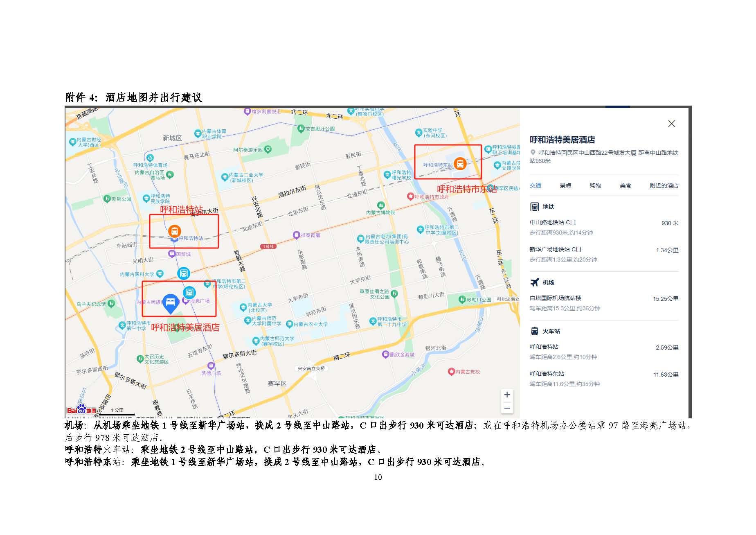Switch to the 交通 tab
The image size is (756, 535).
point(535,185)
